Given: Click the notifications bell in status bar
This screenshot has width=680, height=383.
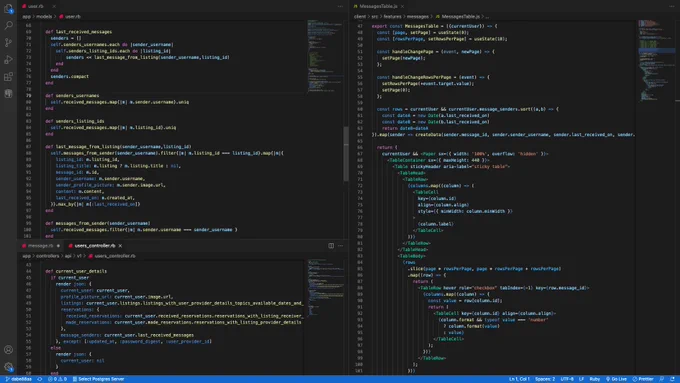Looking at the screenshot, I should [x=672, y=379].
